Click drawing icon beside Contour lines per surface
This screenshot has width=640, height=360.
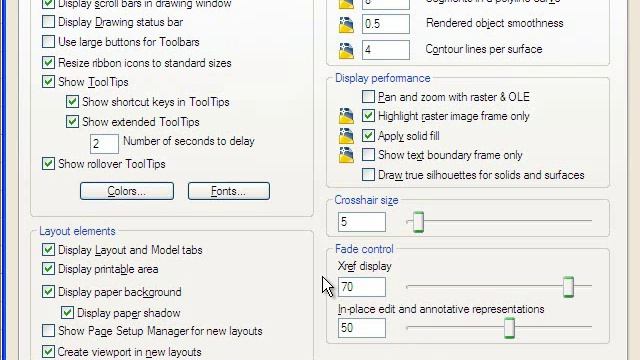(x=346, y=51)
